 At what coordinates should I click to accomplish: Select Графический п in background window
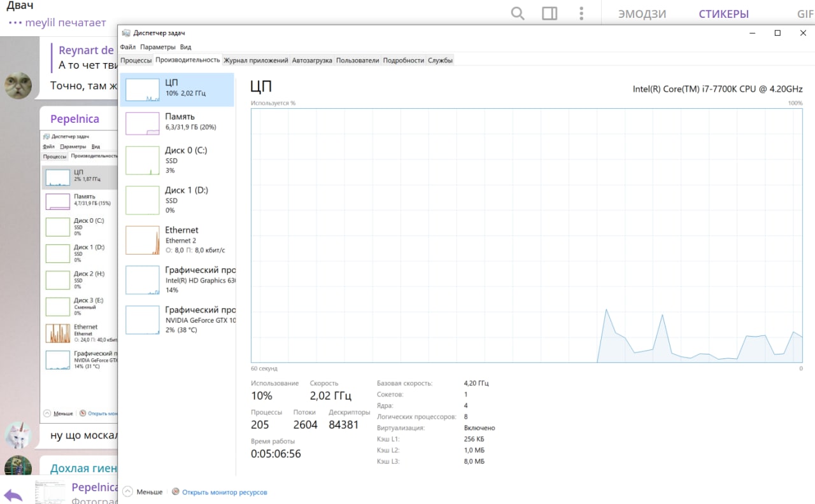(x=80, y=360)
